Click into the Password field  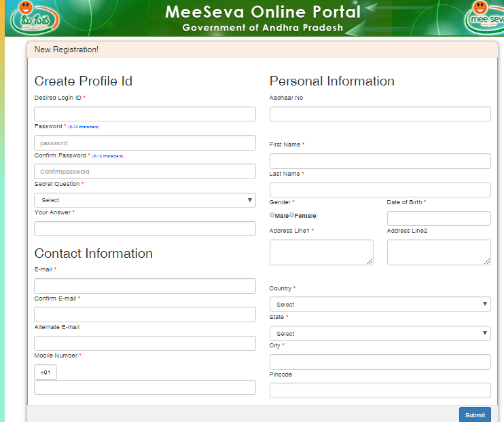(145, 143)
